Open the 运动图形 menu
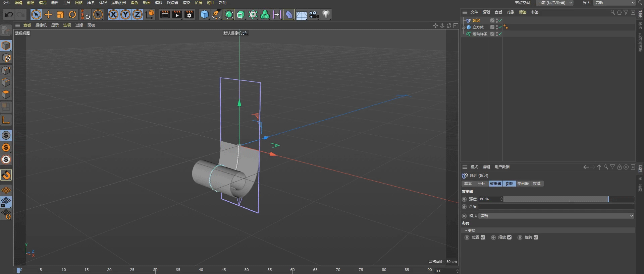The width and height of the screenshot is (644, 274). 119,3
